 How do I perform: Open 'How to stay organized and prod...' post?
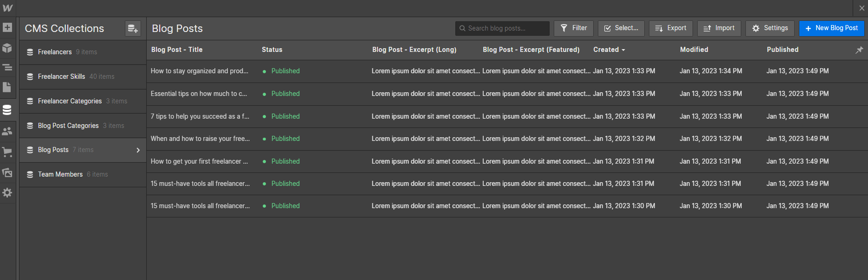(200, 71)
